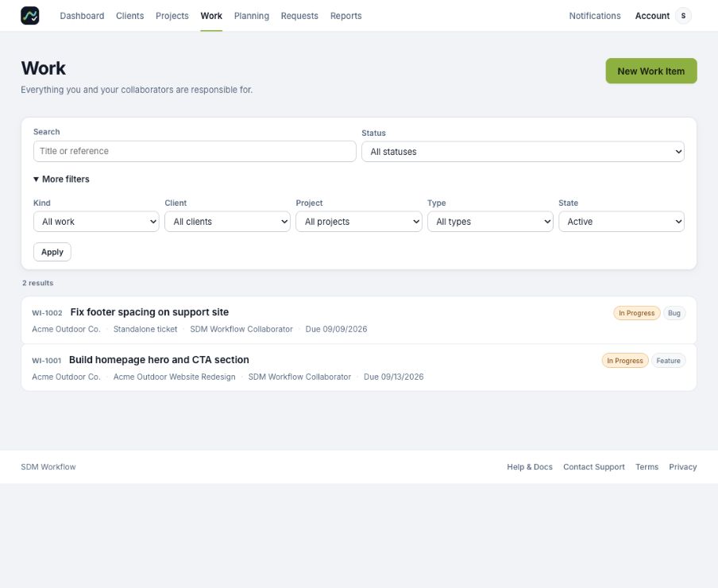Image resolution: width=718 pixels, height=588 pixels.
Task: Click Acme Outdoor Co. on the WI-1002 row
Action: tap(67, 329)
